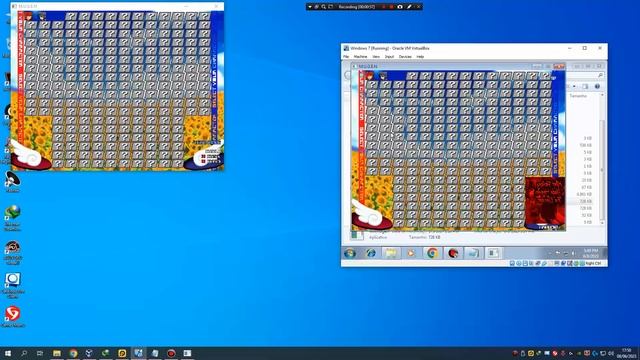The image size is (640, 360).
Task: Open the folder window icon in VM taskbar
Action: pyautogui.click(x=473, y=253)
